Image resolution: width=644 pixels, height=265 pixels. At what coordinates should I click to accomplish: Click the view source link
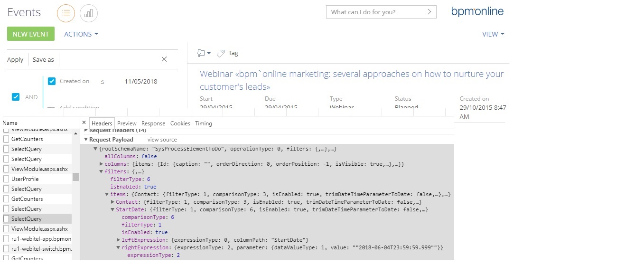point(162,140)
